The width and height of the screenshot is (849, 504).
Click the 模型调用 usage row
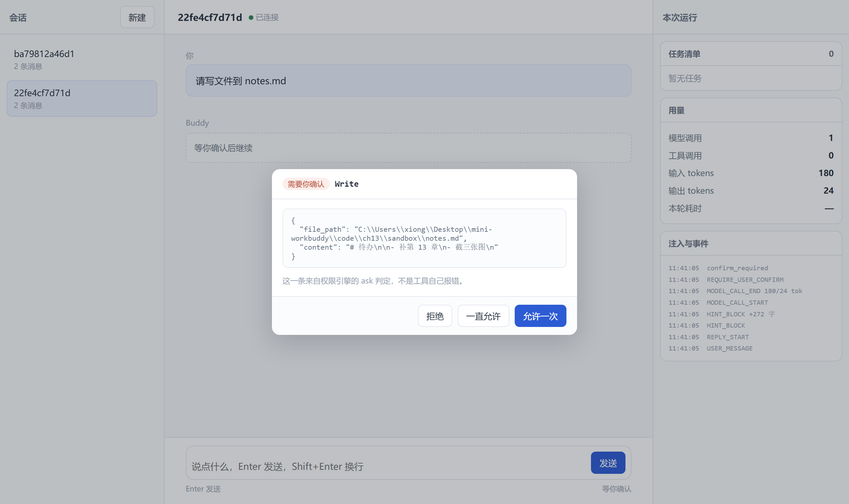click(x=751, y=138)
